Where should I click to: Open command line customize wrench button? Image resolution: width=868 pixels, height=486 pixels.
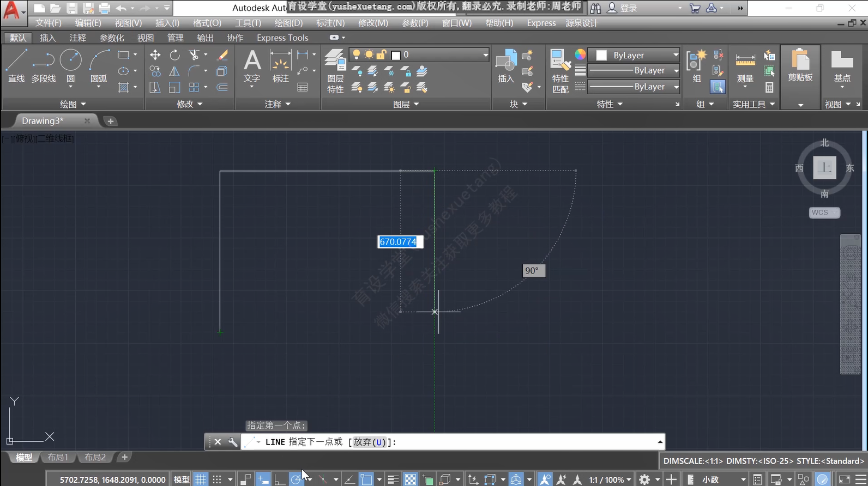pyautogui.click(x=233, y=442)
